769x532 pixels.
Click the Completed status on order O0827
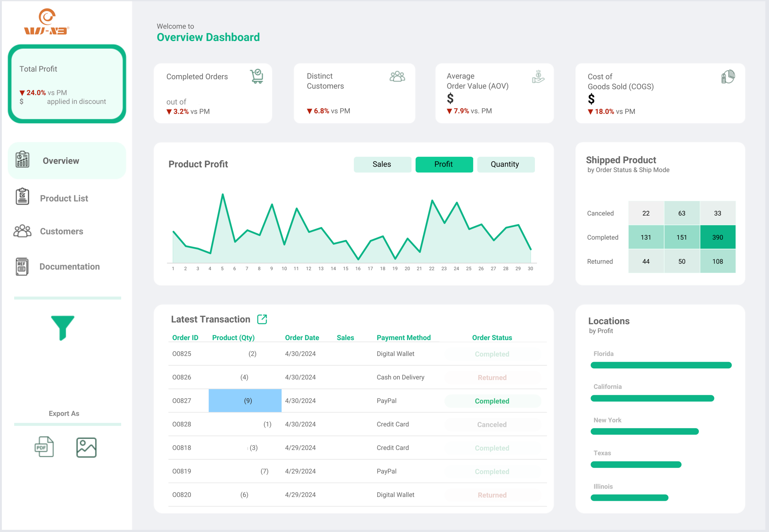coord(492,401)
